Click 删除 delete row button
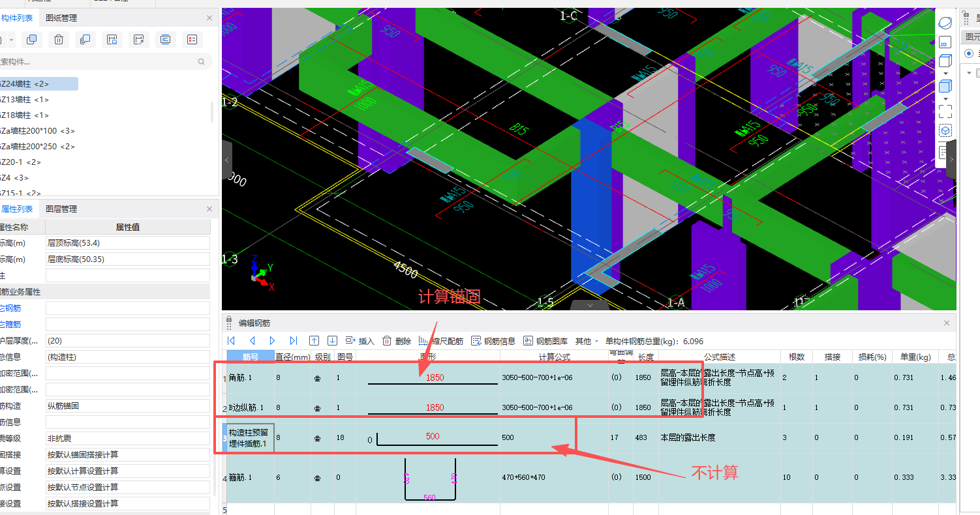The width and height of the screenshot is (980, 515). tap(397, 341)
